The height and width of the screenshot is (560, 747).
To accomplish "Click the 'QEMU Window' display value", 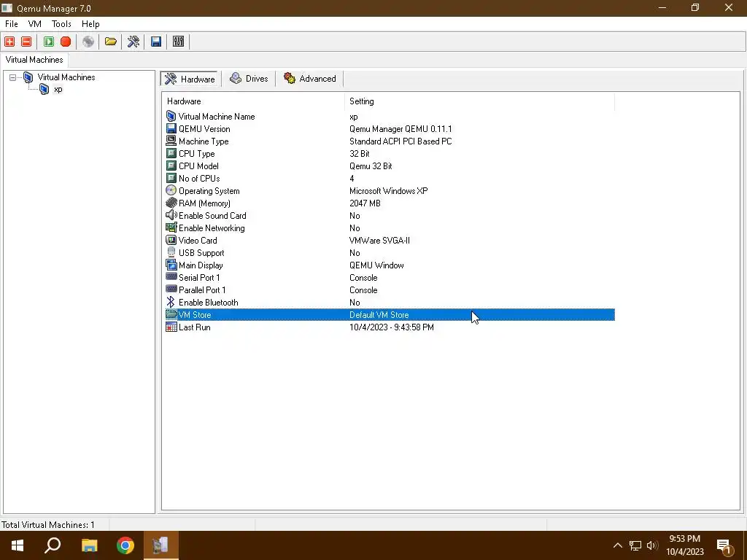I will (376, 265).
